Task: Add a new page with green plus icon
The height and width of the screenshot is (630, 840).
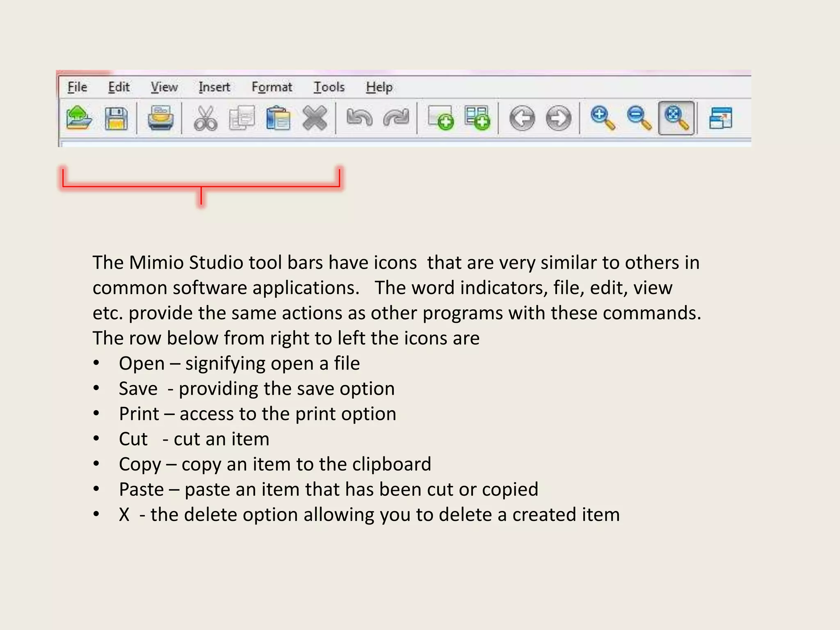Action: point(441,118)
